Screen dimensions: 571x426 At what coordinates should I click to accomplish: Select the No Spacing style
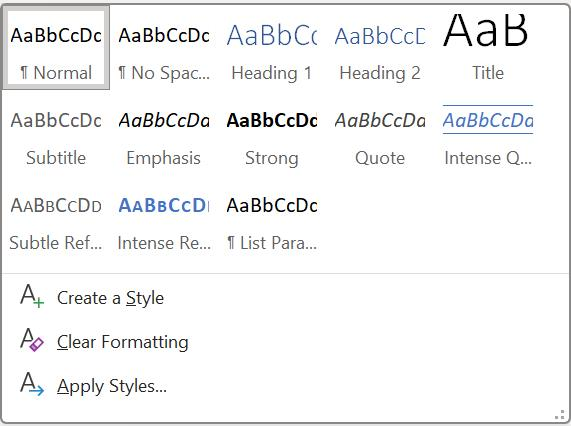(x=164, y=48)
